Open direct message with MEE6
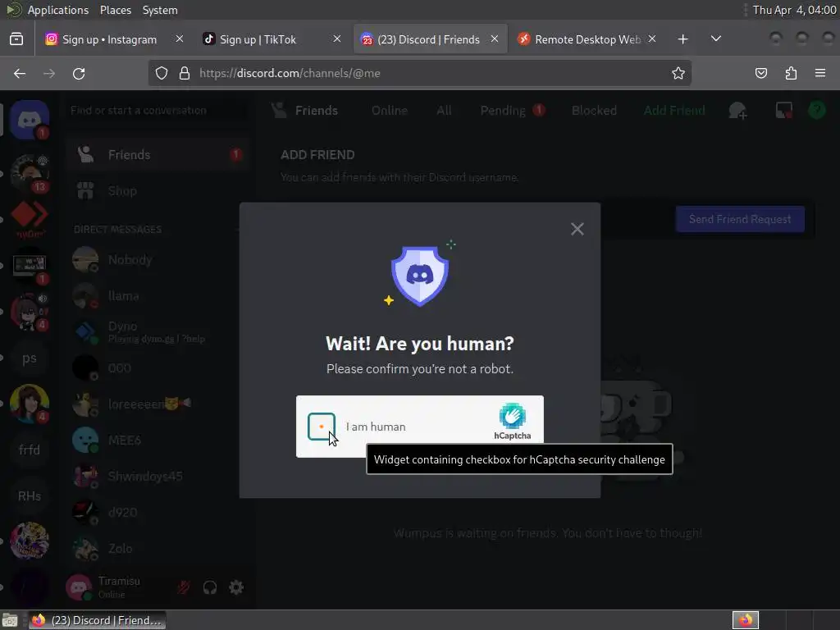 (x=158, y=440)
